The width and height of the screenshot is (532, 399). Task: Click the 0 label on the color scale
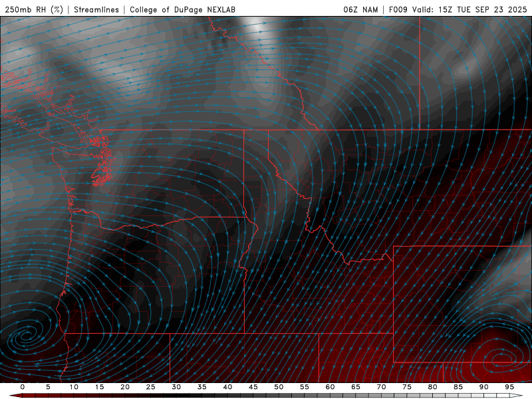pos(23,387)
